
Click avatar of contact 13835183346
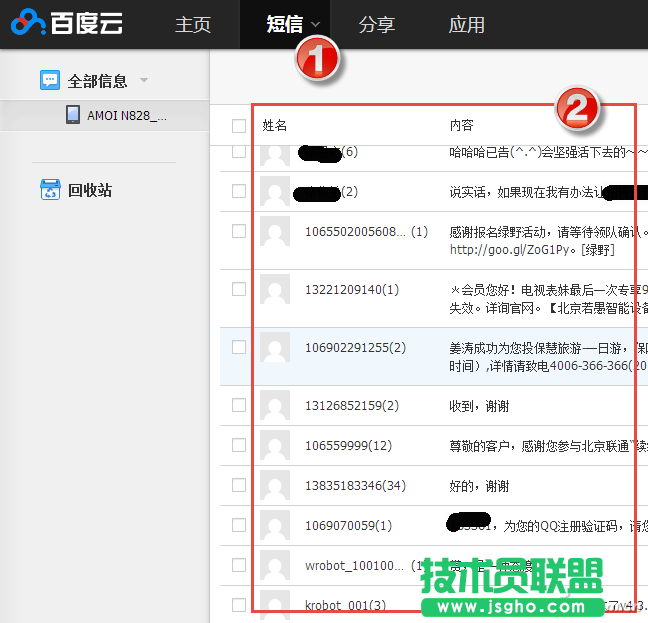pos(275,486)
